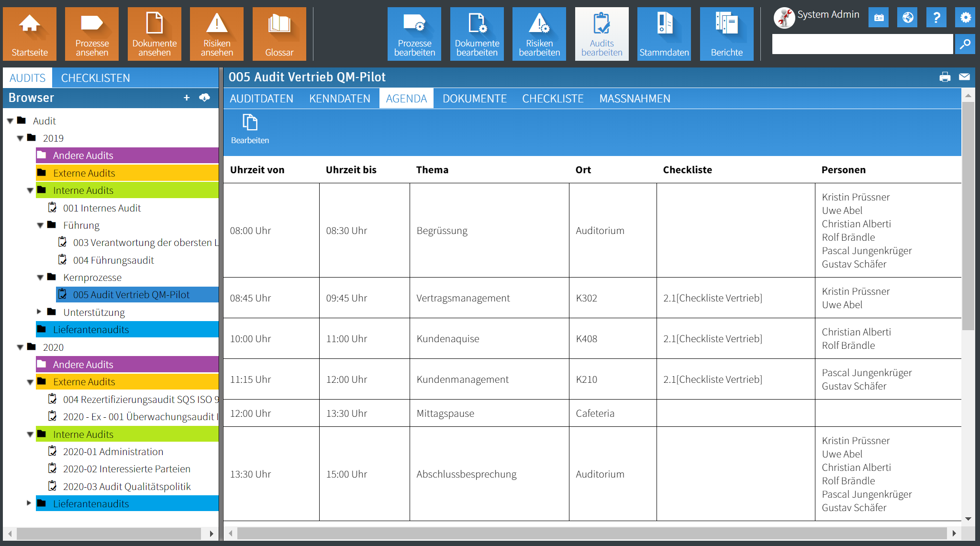Open the 2.1[Checkliste Vertrieb] link for Vertragsmanagement
The image size is (980, 546).
[x=713, y=298]
